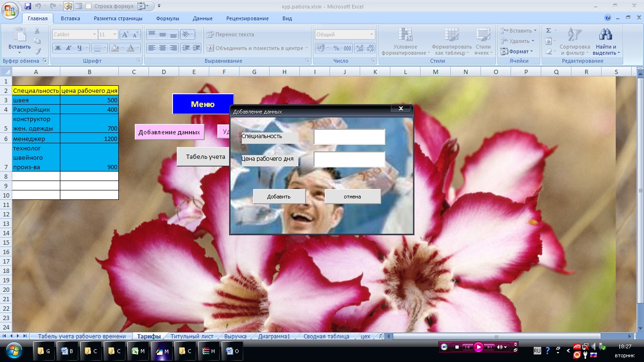Click the Decrease Decimal icon
Screen dimensions: 644x362
pyautogui.click(x=371, y=48)
